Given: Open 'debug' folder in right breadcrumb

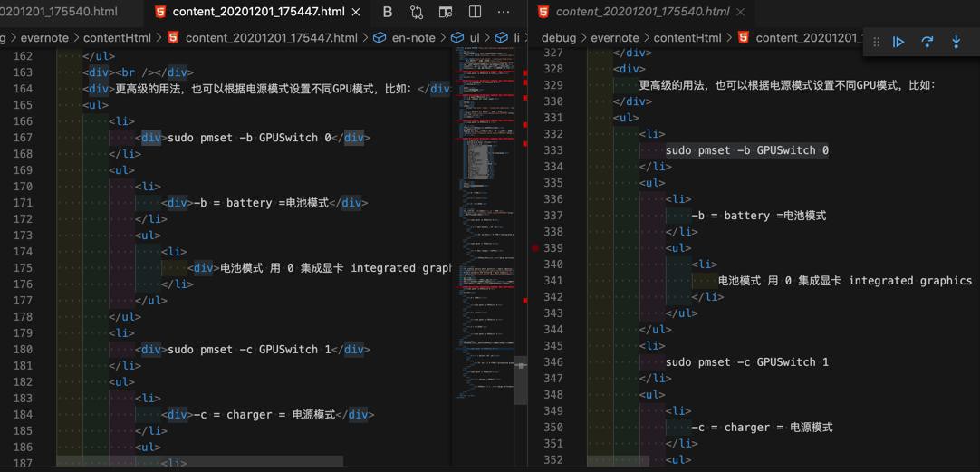Looking at the screenshot, I should (x=558, y=37).
